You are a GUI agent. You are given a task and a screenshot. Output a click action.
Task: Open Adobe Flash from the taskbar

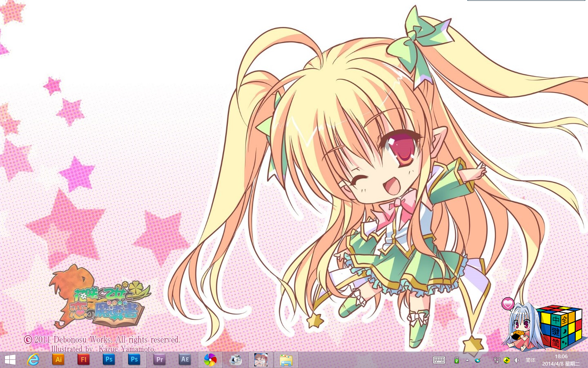[84, 360]
